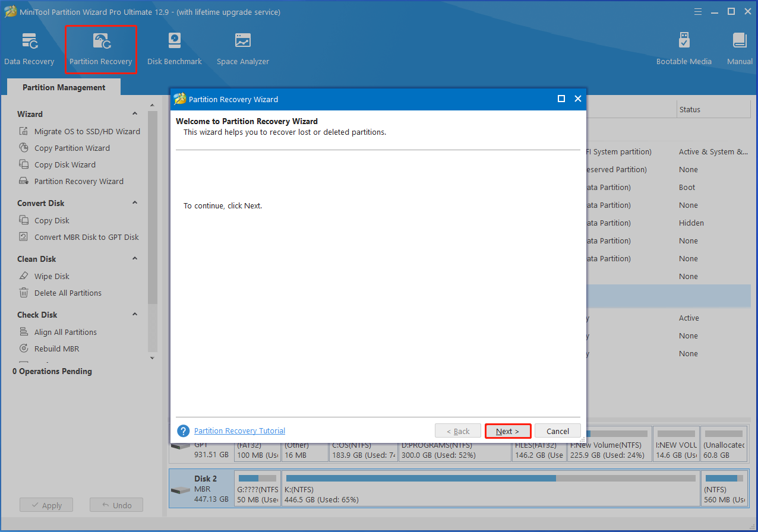This screenshot has height=532, width=758.
Task: Click the Partition Recovery Wizard dialog title icon
Action: tap(180, 99)
